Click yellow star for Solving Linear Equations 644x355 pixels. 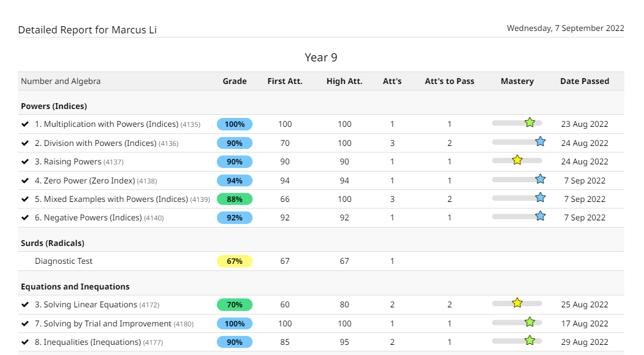(x=517, y=303)
